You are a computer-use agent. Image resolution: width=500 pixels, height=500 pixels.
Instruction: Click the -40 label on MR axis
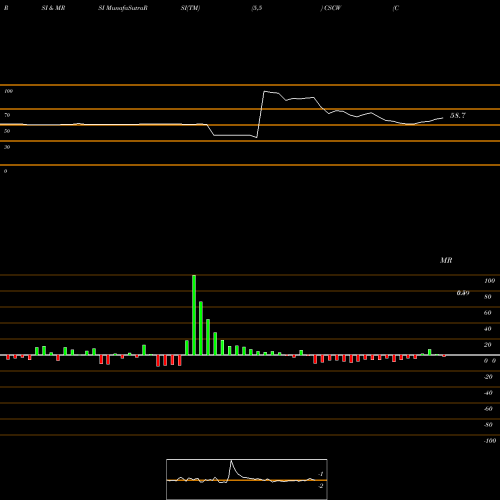point(488,393)
